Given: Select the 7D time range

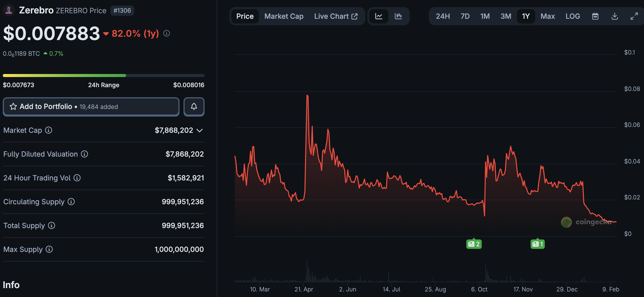Looking at the screenshot, I should 465,16.
